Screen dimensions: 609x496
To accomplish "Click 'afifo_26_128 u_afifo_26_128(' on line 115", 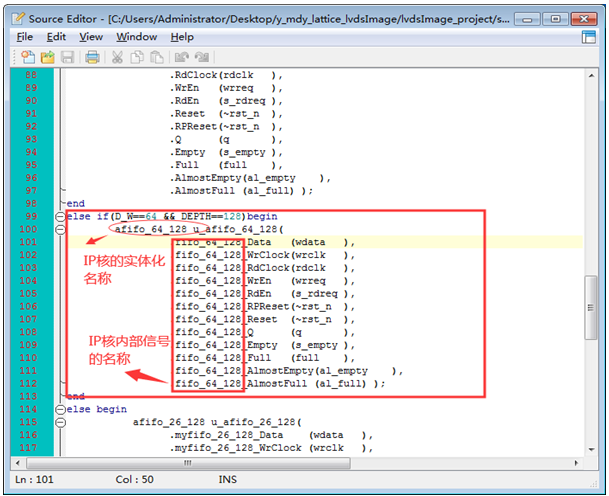I will coord(217,422).
